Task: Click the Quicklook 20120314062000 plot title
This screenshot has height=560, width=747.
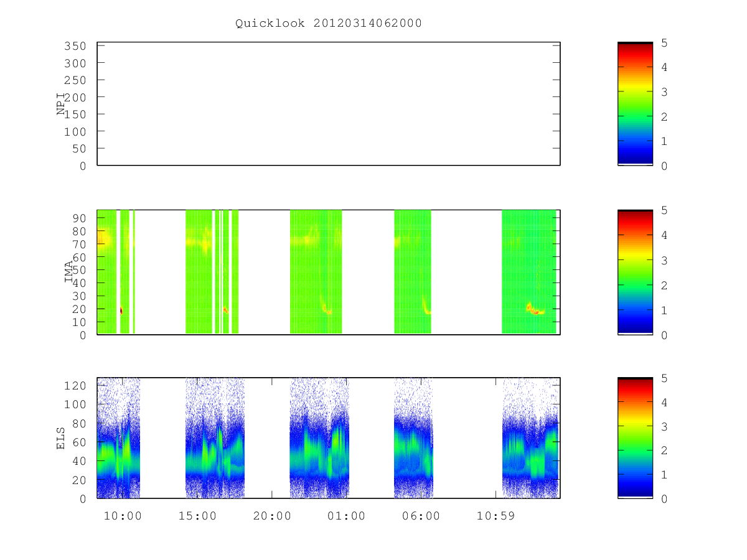Action: pos(329,24)
